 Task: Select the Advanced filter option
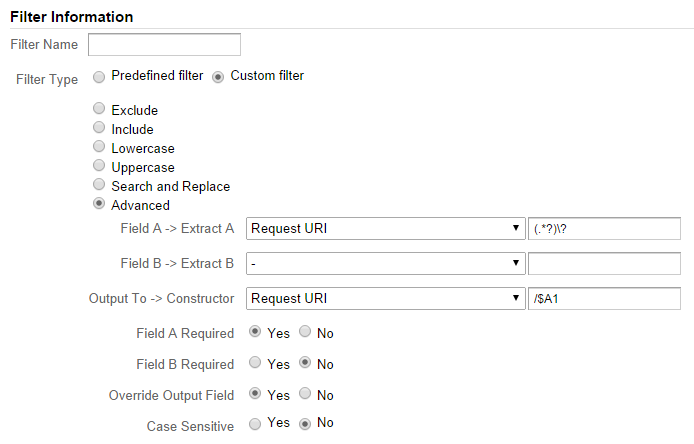click(99, 205)
